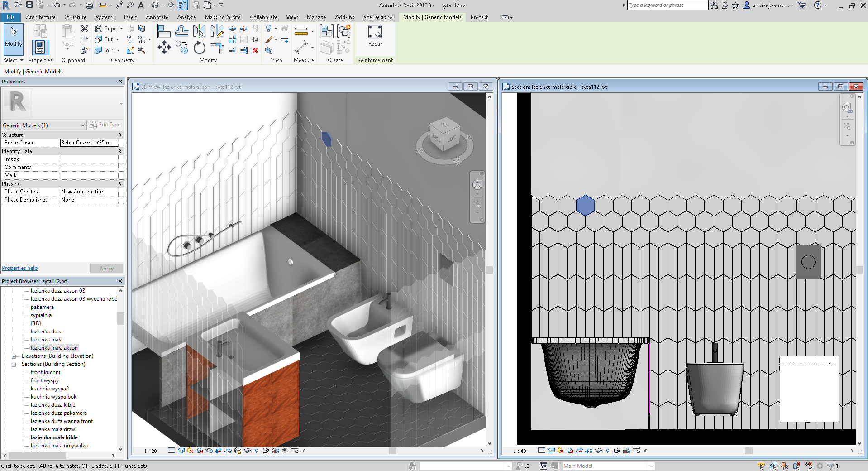The image size is (868, 471).
Task: Open the Generic Models type selector dropdown
Action: (x=82, y=125)
